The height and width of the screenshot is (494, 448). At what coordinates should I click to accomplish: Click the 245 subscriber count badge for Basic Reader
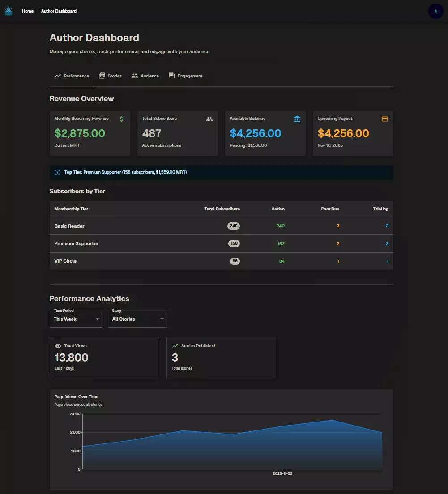[233, 226]
